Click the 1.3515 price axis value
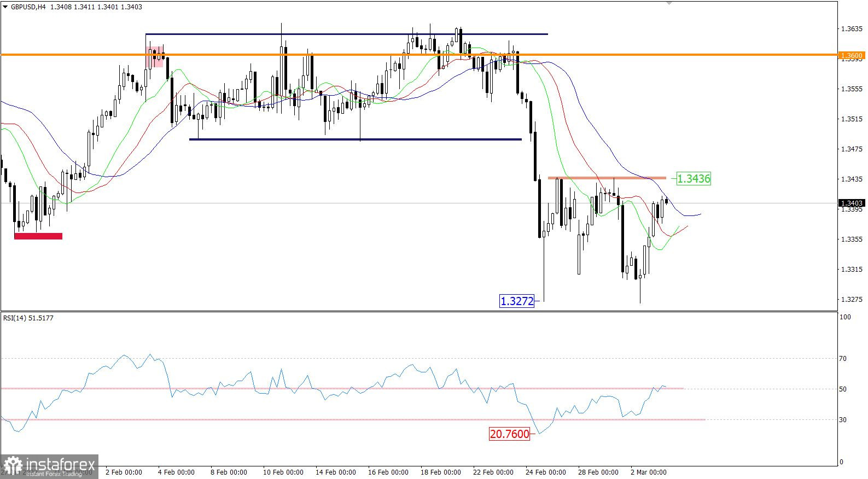868x479 pixels. [x=852, y=119]
